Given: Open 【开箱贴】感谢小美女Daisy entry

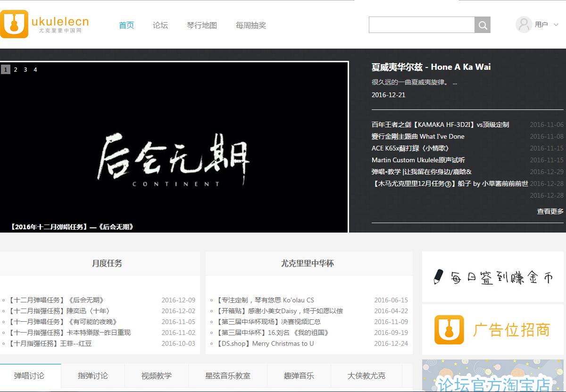Looking at the screenshot, I should pos(279,311).
